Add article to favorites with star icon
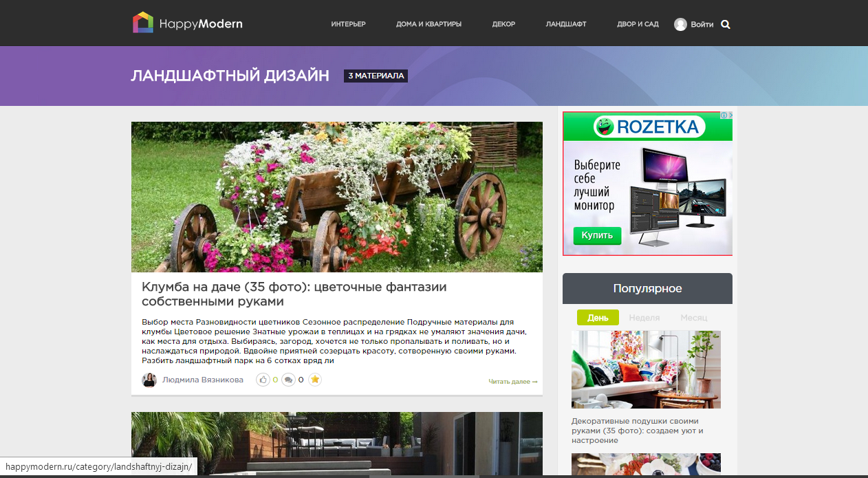 [x=314, y=380]
